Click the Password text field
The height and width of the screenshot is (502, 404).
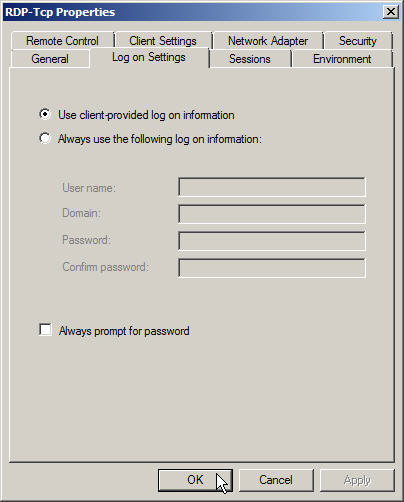click(272, 241)
